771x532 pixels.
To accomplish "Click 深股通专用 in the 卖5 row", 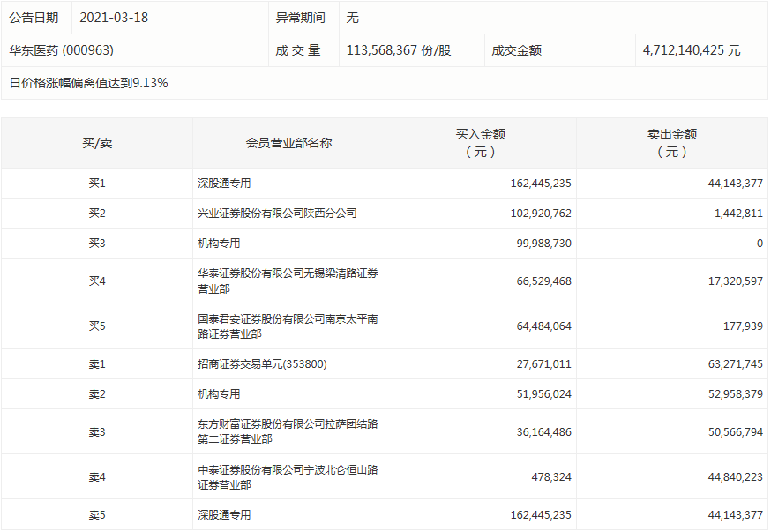I will click(224, 515).
